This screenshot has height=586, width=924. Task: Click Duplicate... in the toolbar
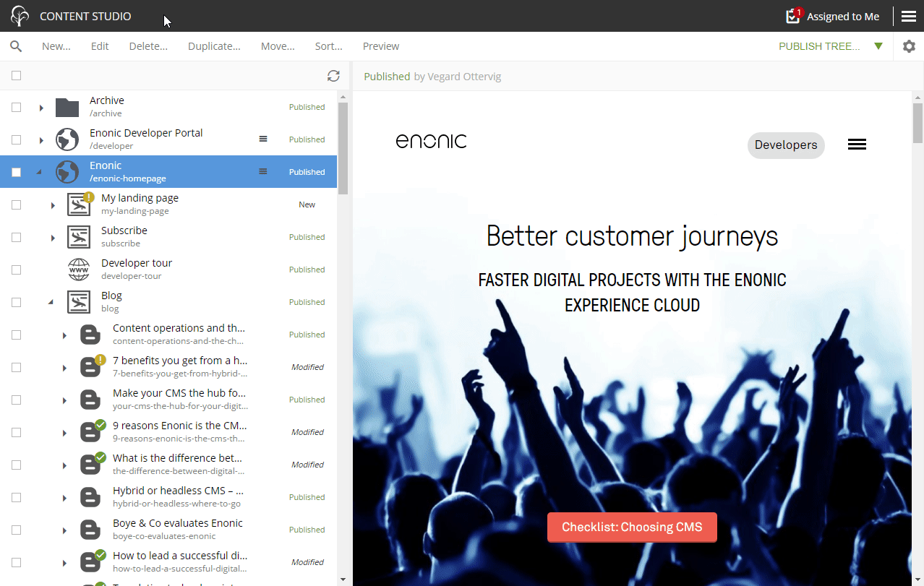coord(214,46)
